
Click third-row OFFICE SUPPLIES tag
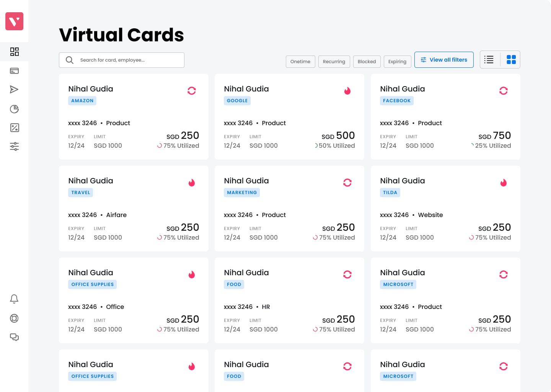(93, 284)
